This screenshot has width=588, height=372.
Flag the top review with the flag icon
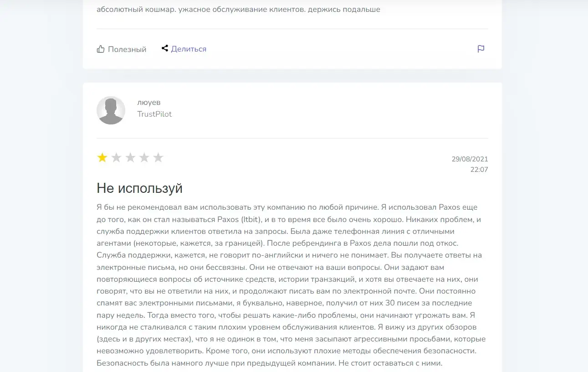pyautogui.click(x=481, y=49)
